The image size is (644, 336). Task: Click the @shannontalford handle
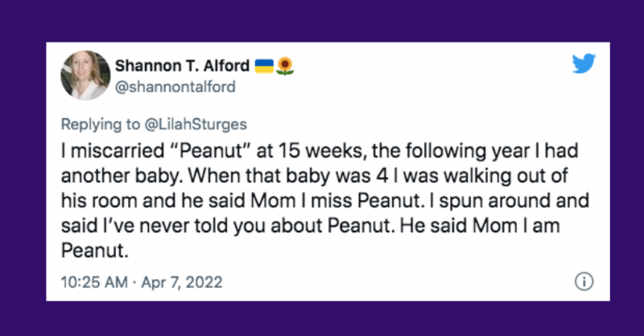(175, 87)
